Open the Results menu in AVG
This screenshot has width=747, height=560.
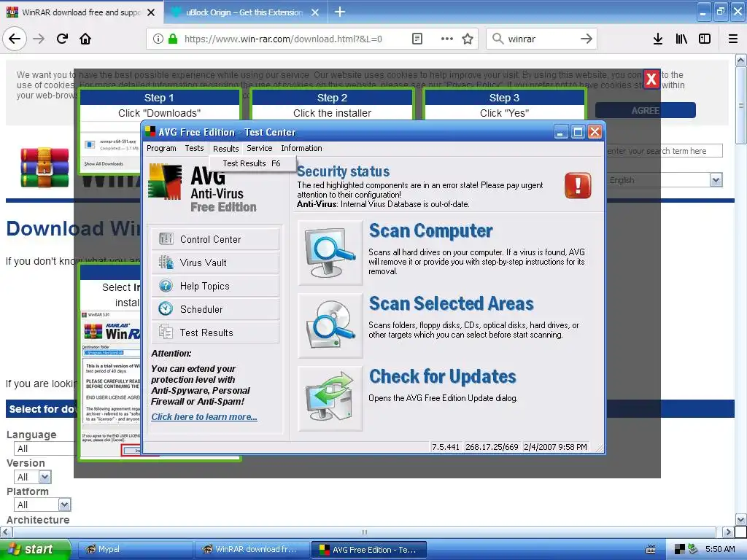click(x=226, y=148)
